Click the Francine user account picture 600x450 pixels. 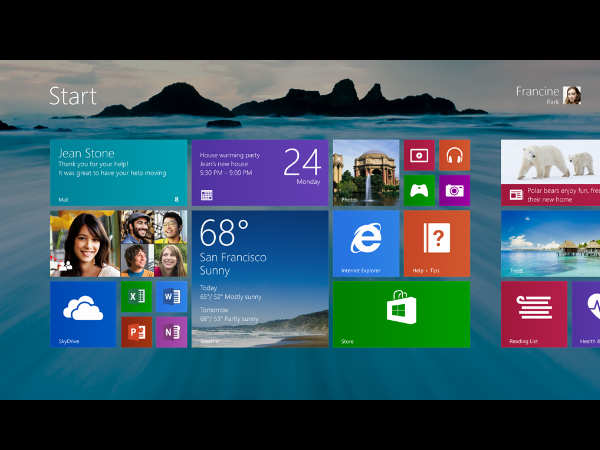coord(572,95)
